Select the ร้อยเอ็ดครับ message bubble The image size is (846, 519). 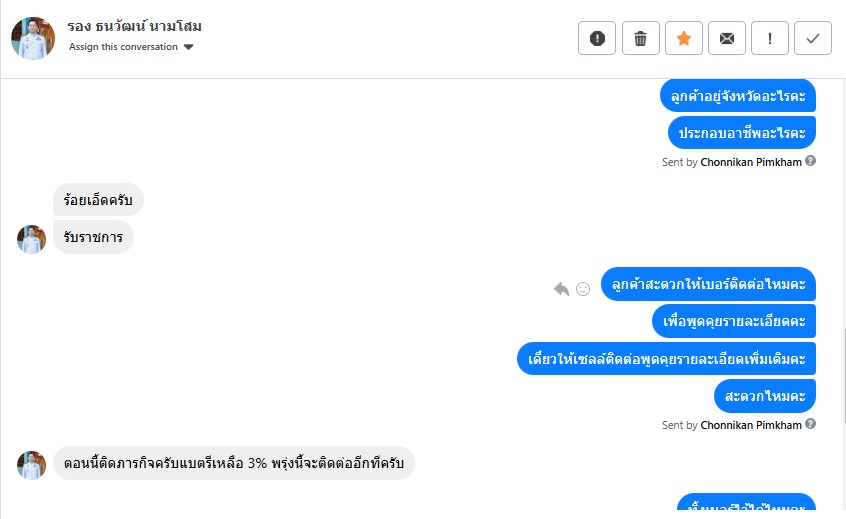coord(98,200)
